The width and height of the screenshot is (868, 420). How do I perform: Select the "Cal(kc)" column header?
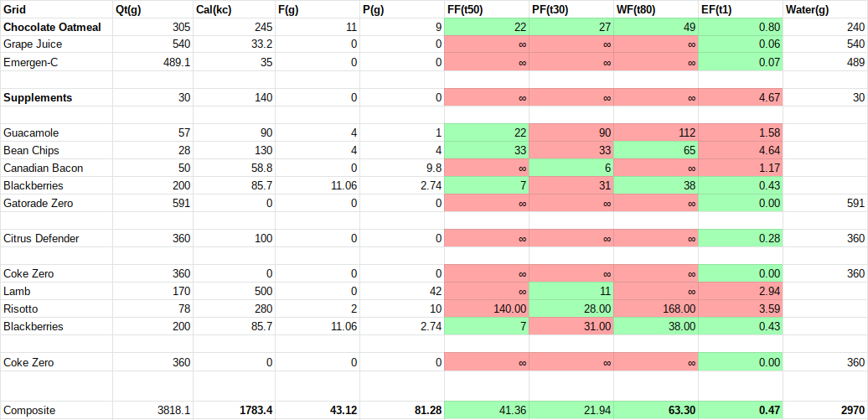(213, 9)
